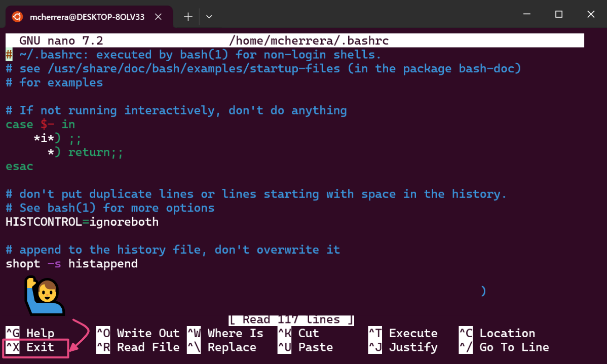Image resolution: width=607 pixels, height=364 pixels.
Task: Click the ^R Read File shortcut
Action: point(138,347)
